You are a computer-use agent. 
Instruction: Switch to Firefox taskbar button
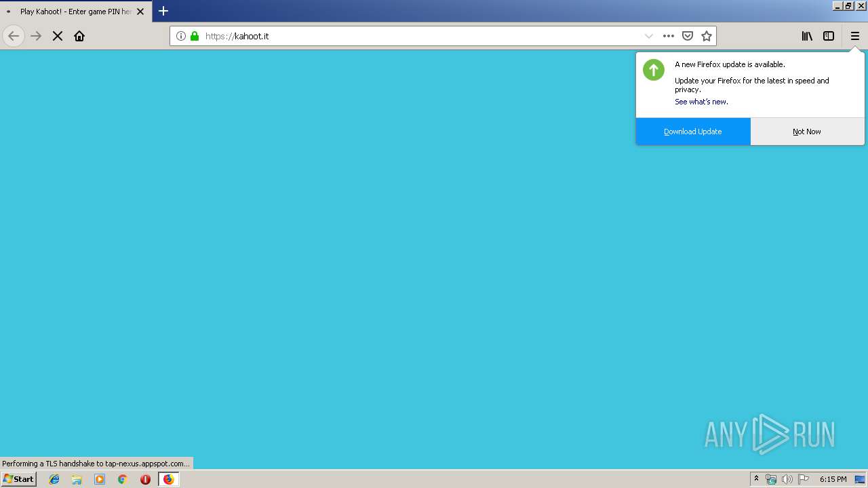point(169,479)
